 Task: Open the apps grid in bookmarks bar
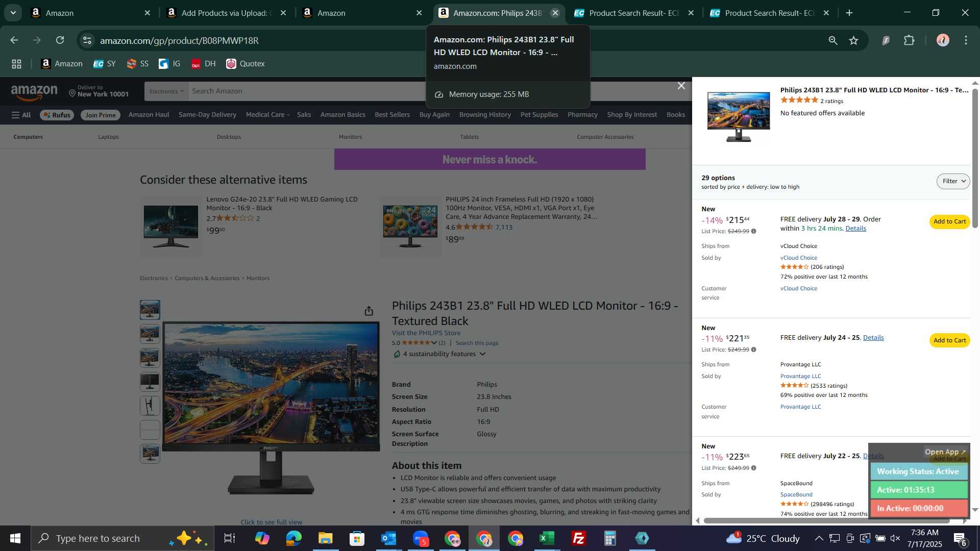pyautogui.click(x=16, y=64)
